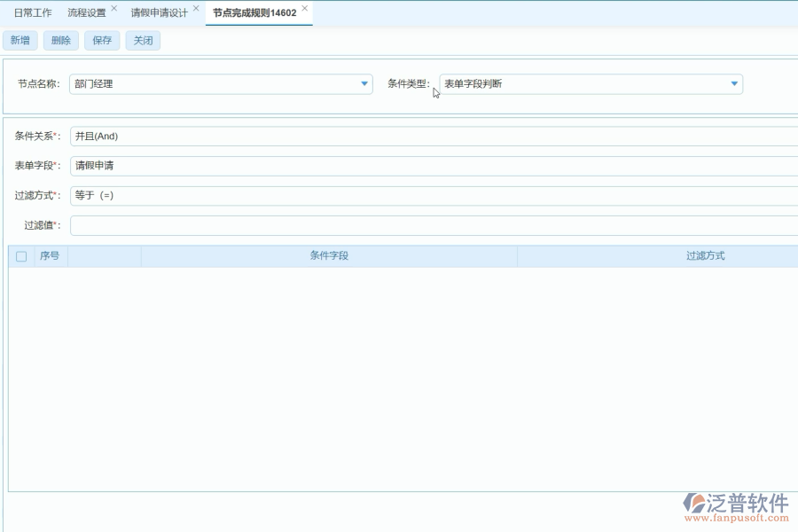Switch to the 日常工作 tab

(33, 12)
